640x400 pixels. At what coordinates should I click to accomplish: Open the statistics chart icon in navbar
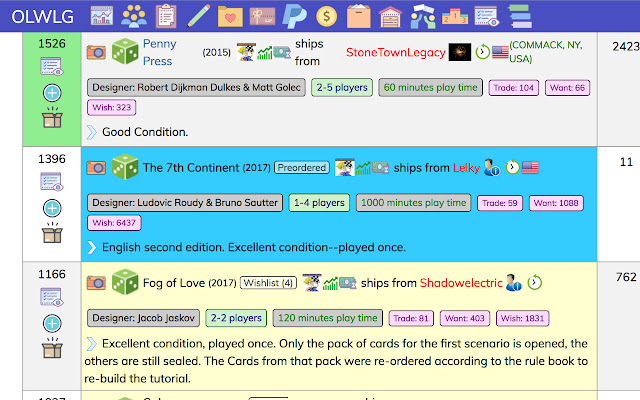tap(102, 16)
